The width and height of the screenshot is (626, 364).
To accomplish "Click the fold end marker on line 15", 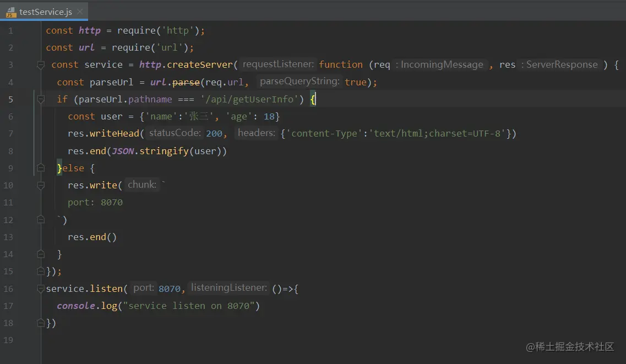I will (x=41, y=271).
